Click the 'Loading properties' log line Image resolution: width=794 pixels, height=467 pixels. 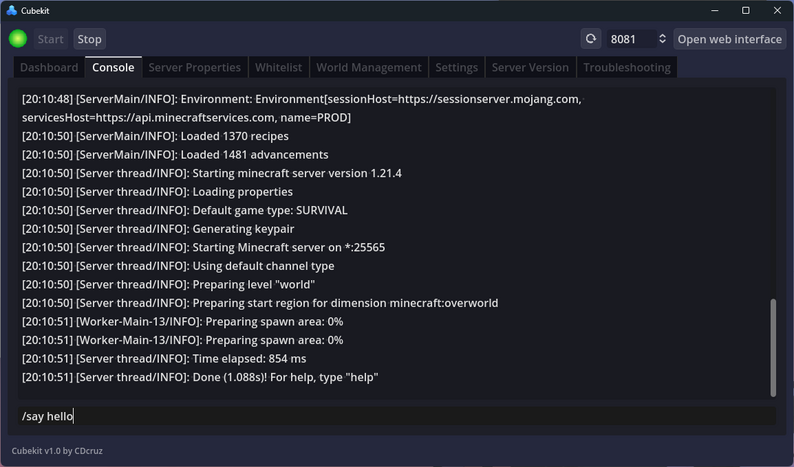[157, 191]
